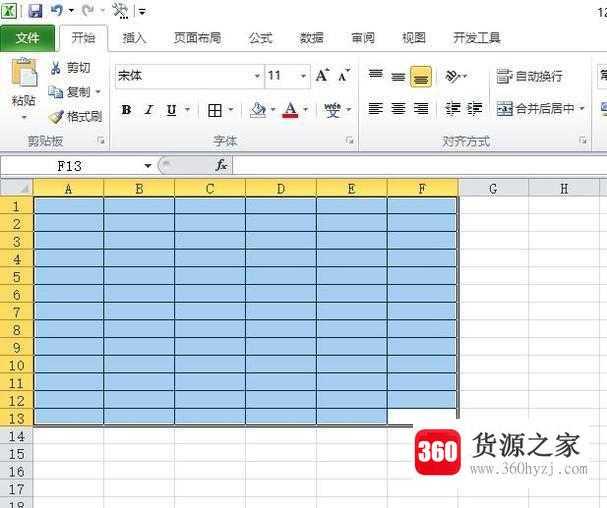Expand the Undo history dropdown arrow
Viewport: 607px width, 508px height.
click(72, 10)
